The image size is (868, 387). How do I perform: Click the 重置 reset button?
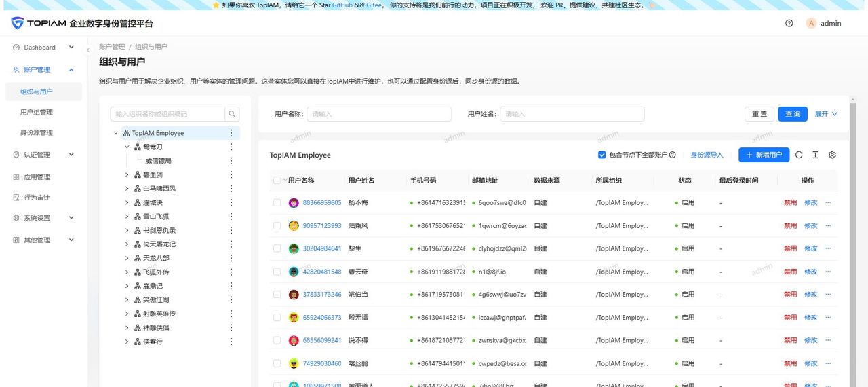coord(759,114)
